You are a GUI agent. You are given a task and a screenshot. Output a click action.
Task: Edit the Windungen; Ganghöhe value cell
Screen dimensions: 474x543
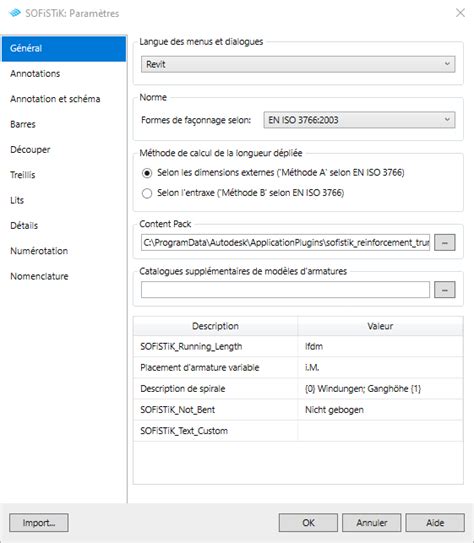click(x=380, y=389)
